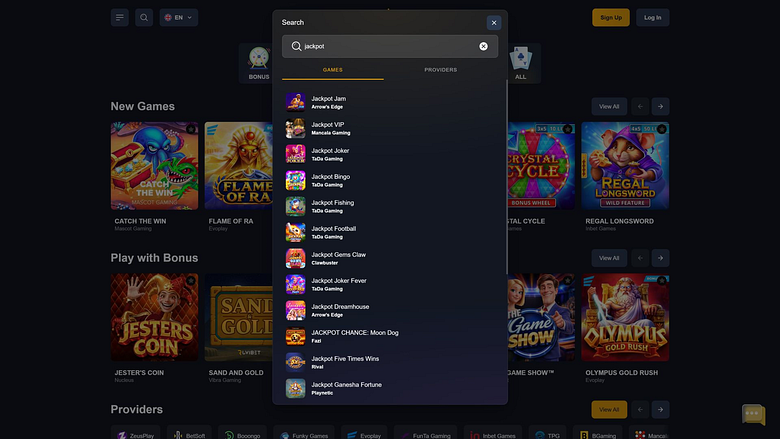Clear the jackpot search text
The image size is (780, 439).
[483, 46]
